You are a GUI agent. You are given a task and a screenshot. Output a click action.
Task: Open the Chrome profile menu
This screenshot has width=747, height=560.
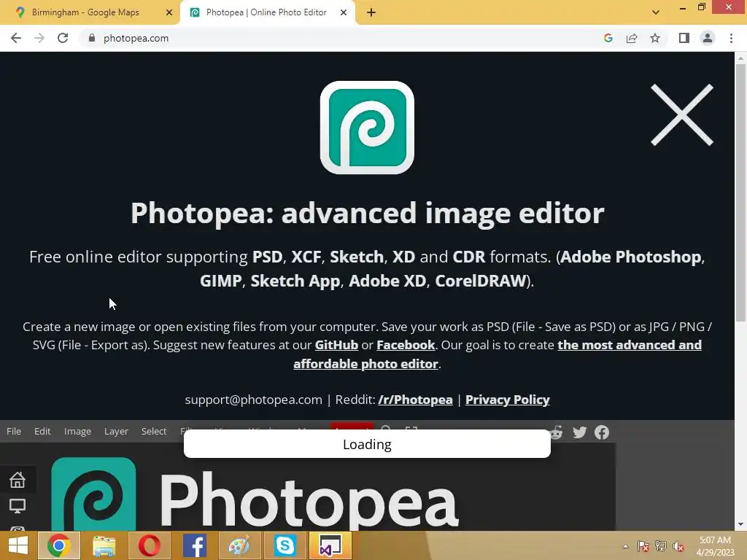[x=708, y=38]
